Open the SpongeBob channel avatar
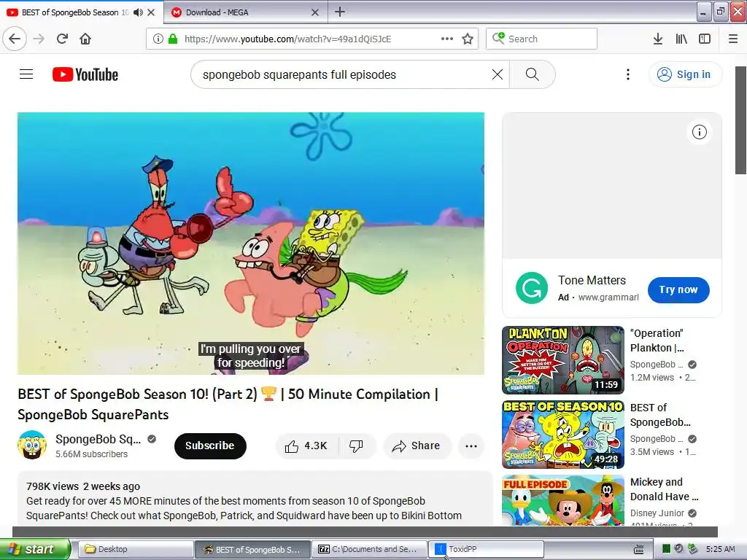The image size is (747, 560). [32, 445]
